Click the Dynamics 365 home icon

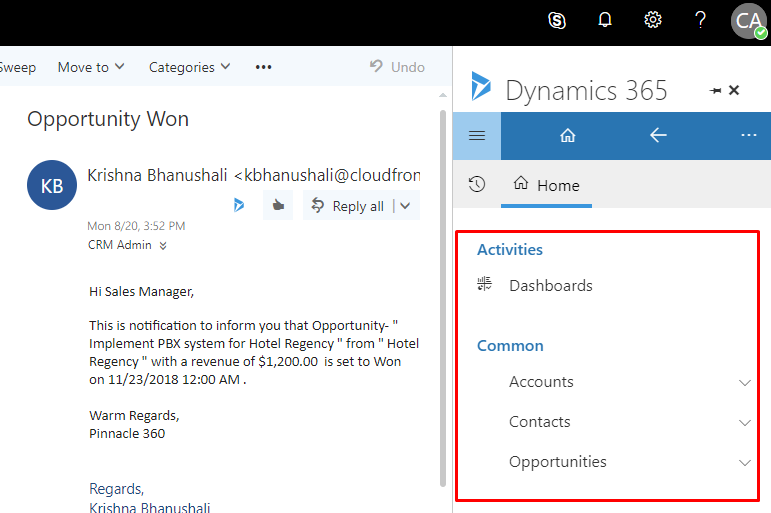coord(567,135)
